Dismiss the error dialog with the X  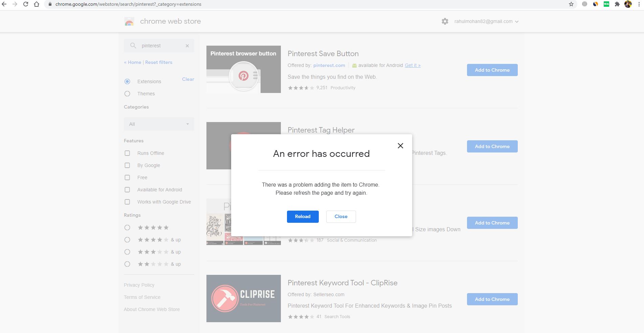[x=400, y=146]
